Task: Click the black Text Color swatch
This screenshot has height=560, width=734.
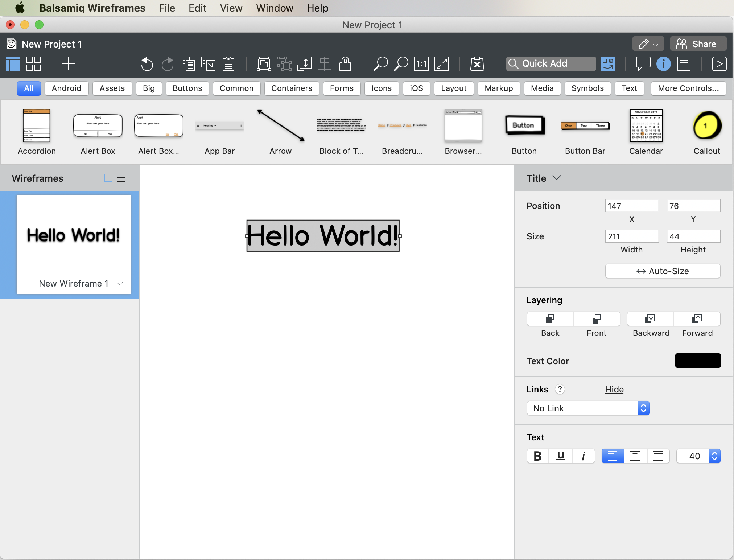Action: [697, 361]
